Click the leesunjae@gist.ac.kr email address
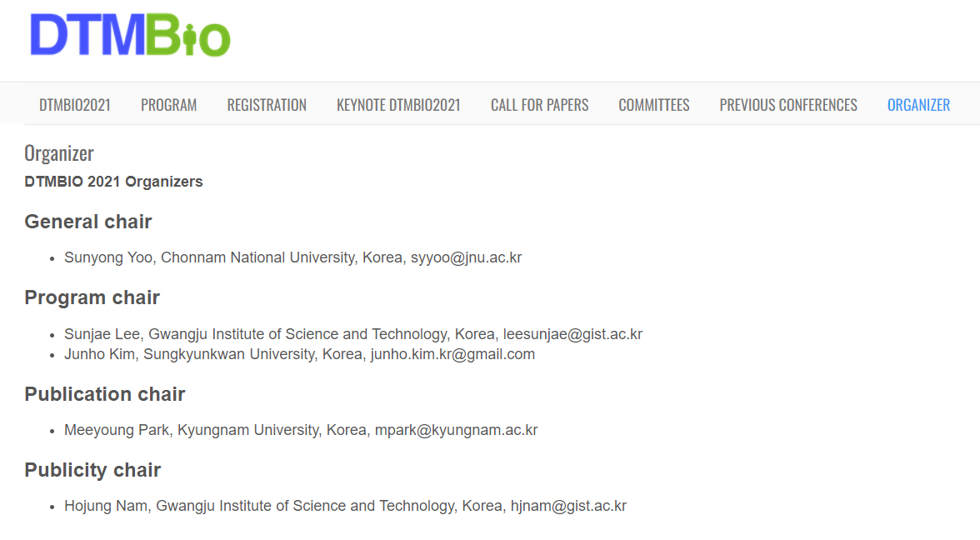Image resolution: width=980 pixels, height=540 pixels. pyautogui.click(x=572, y=334)
